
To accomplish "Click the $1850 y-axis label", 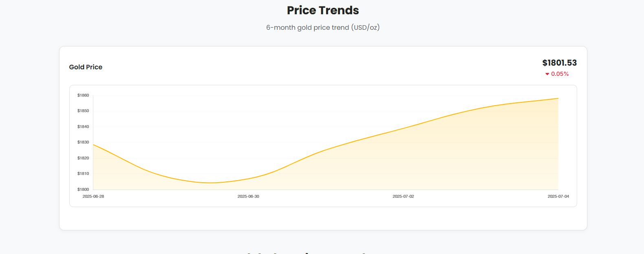I will (x=83, y=111).
